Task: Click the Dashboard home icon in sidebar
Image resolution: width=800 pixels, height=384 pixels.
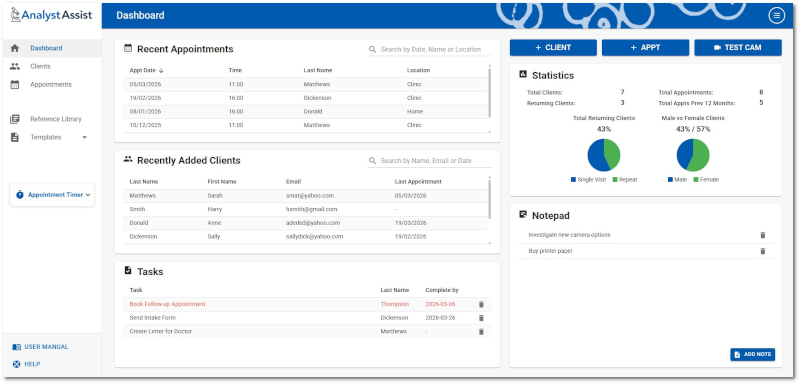Action: tap(15, 48)
